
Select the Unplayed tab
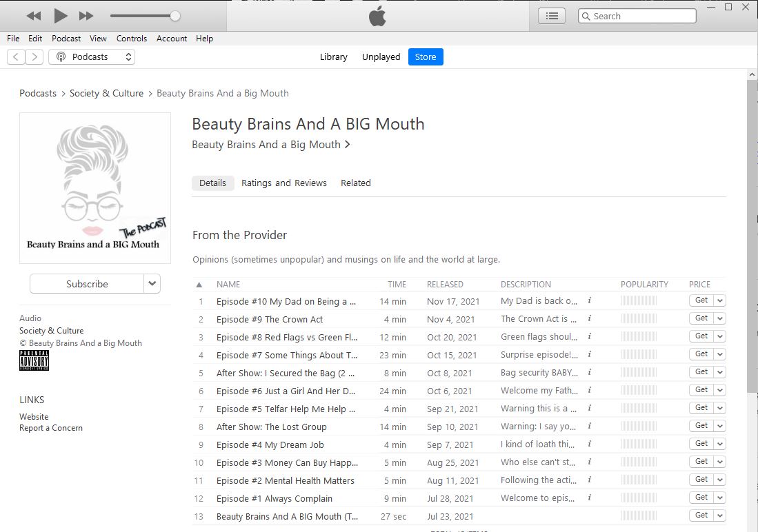[x=381, y=57]
